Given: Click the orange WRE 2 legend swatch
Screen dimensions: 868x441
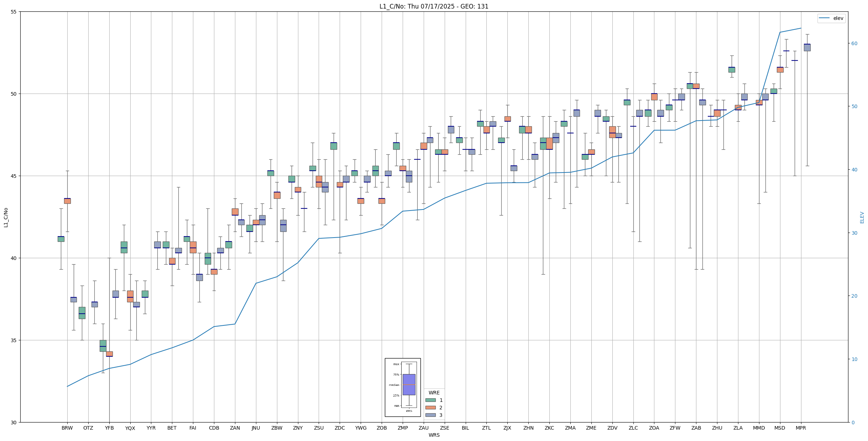Looking at the screenshot, I should click(430, 408).
